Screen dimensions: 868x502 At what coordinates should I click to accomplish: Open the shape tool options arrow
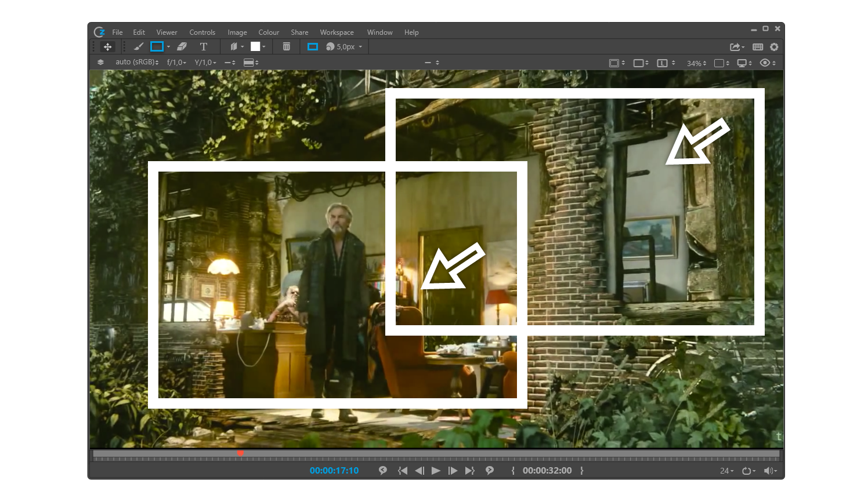[169, 47]
